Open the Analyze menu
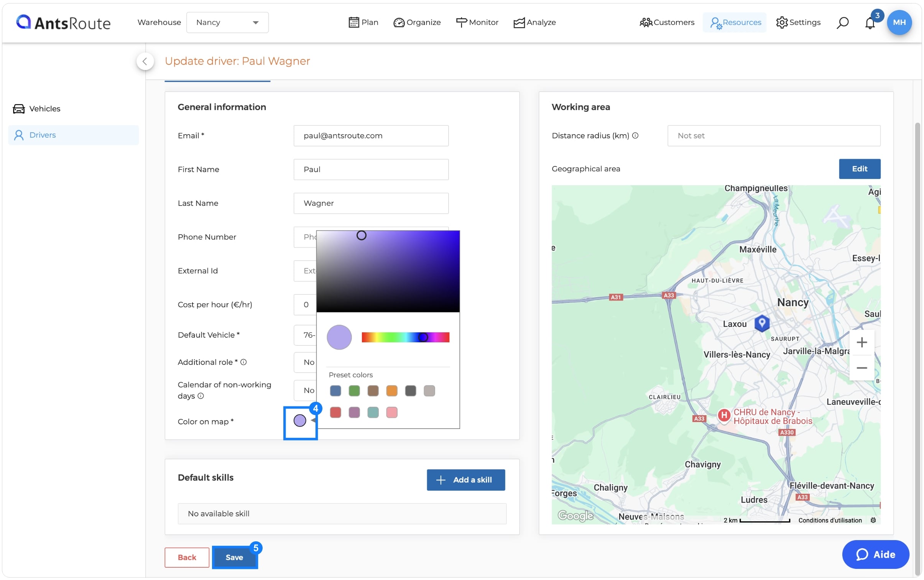 (534, 22)
